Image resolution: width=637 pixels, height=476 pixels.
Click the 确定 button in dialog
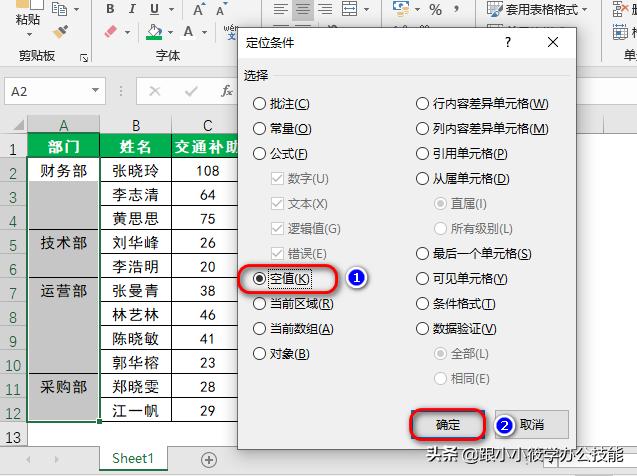tap(447, 425)
